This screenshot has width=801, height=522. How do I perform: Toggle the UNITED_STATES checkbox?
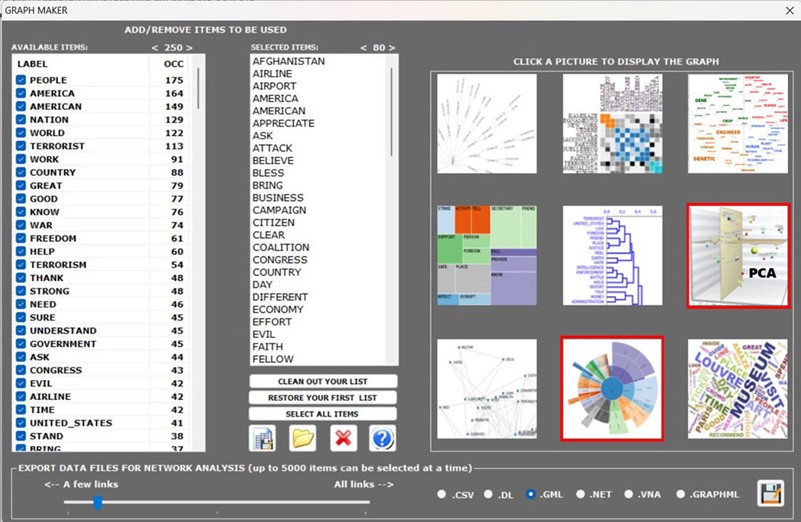point(21,423)
